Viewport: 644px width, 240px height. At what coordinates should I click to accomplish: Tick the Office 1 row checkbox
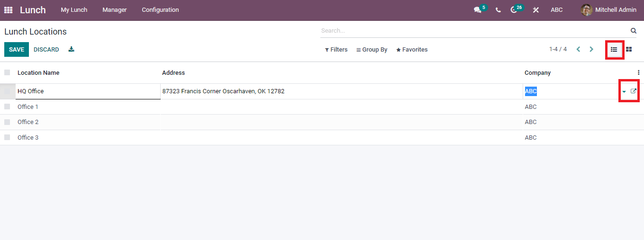tap(7, 107)
